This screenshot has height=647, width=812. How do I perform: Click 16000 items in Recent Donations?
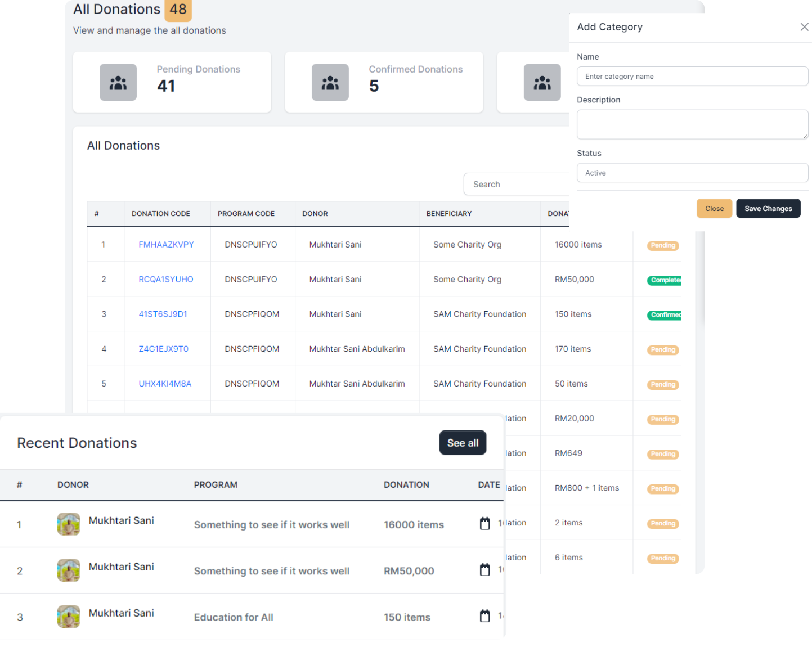tap(414, 525)
